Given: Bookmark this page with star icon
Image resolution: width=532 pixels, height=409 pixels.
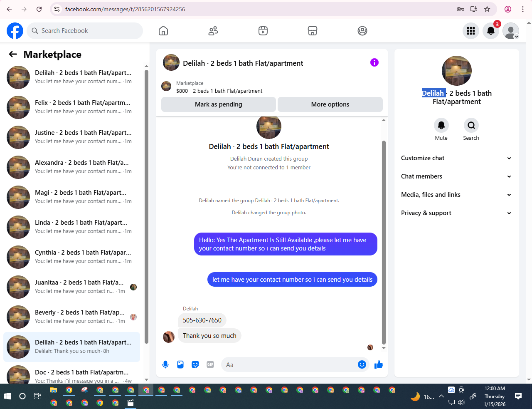Looking at the screenshot, I should [487, 9].
